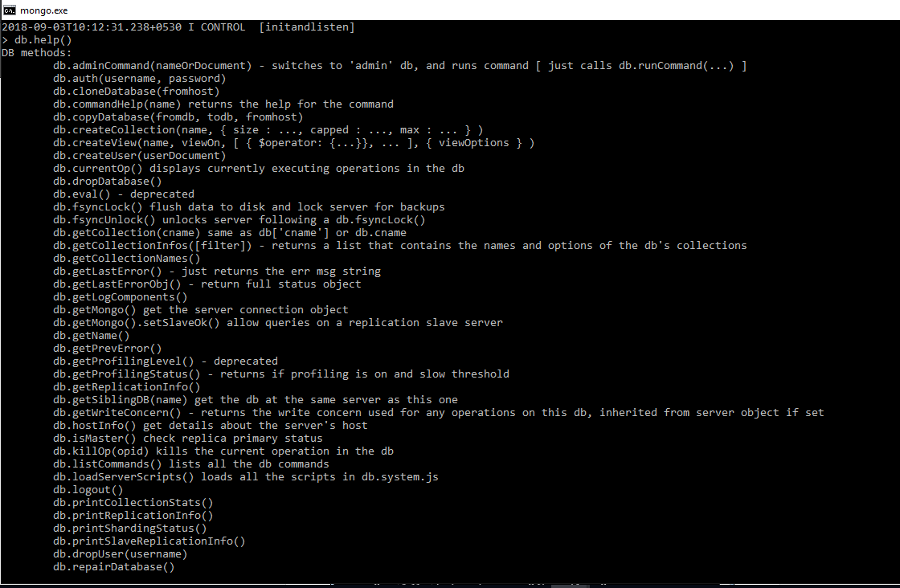This screenshot has height=588, width=900.
Task: Click the mongo.exe title bar text
Action: click(x=45, y=10)
